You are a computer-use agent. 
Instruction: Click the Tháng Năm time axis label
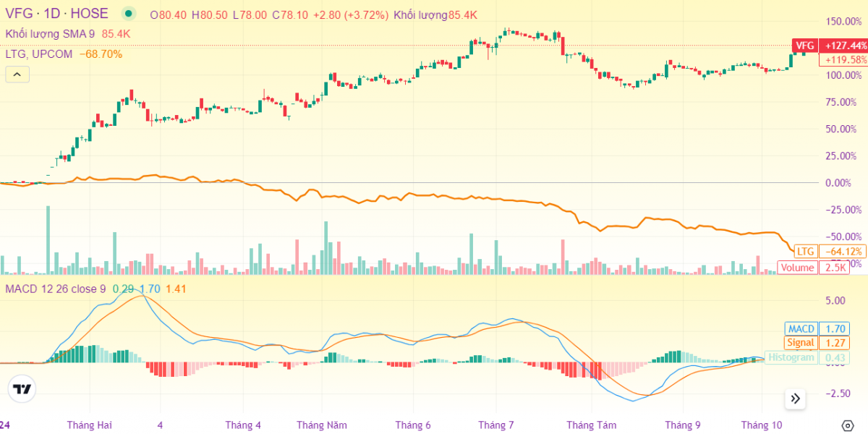pos(322,425)
